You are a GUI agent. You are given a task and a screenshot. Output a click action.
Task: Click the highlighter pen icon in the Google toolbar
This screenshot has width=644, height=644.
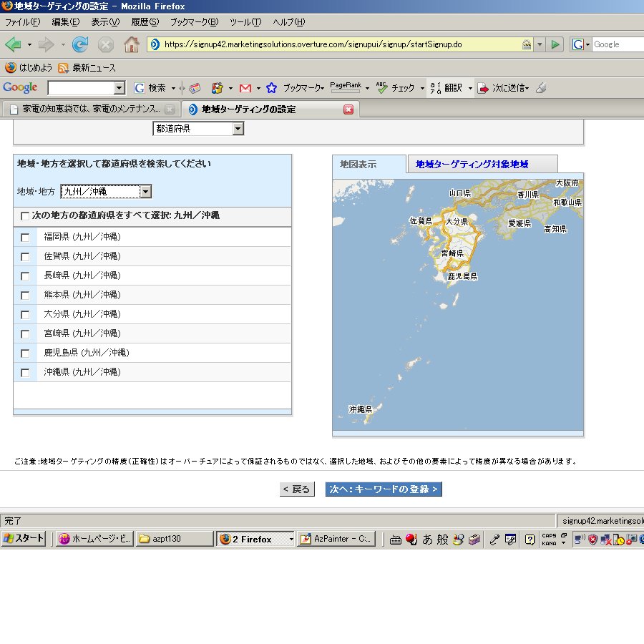tap(542, 87)
